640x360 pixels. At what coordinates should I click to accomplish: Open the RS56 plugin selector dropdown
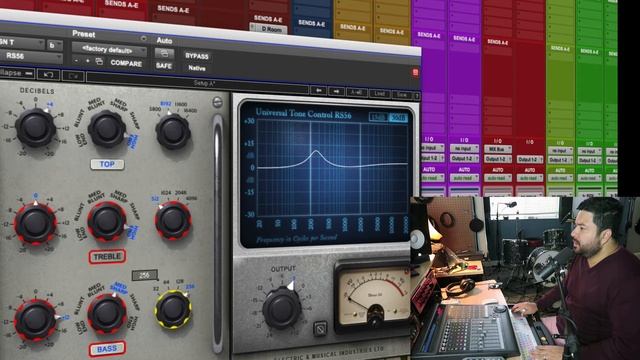(x=31, y=56)
